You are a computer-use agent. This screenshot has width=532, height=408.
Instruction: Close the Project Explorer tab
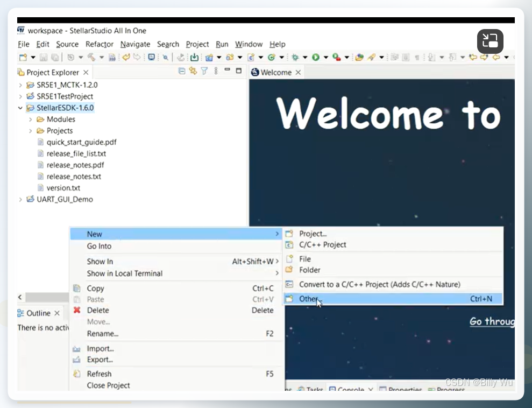pyautogui.click(x=86, y=72)
